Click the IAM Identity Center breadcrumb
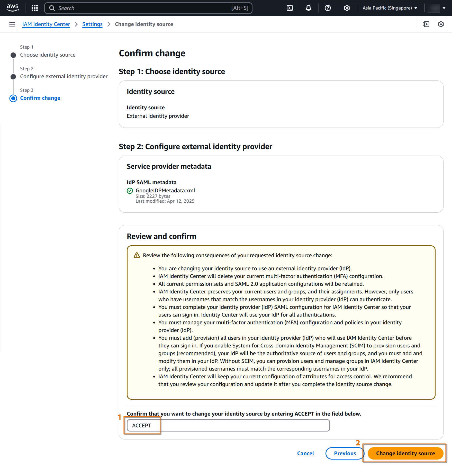This screenshot has height=476, width=452. (x=46, y=24)
